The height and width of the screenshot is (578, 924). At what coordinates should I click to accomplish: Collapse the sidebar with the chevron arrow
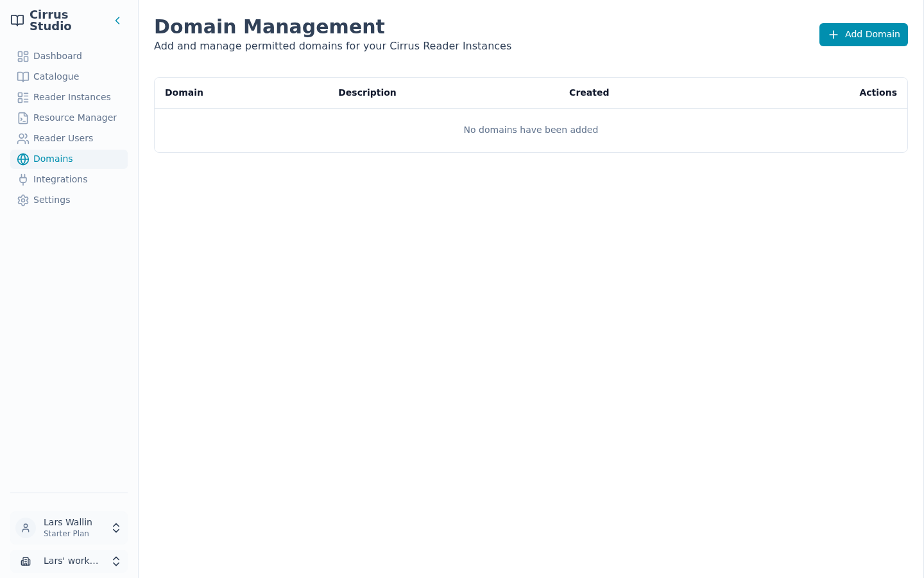click(117, 21)
